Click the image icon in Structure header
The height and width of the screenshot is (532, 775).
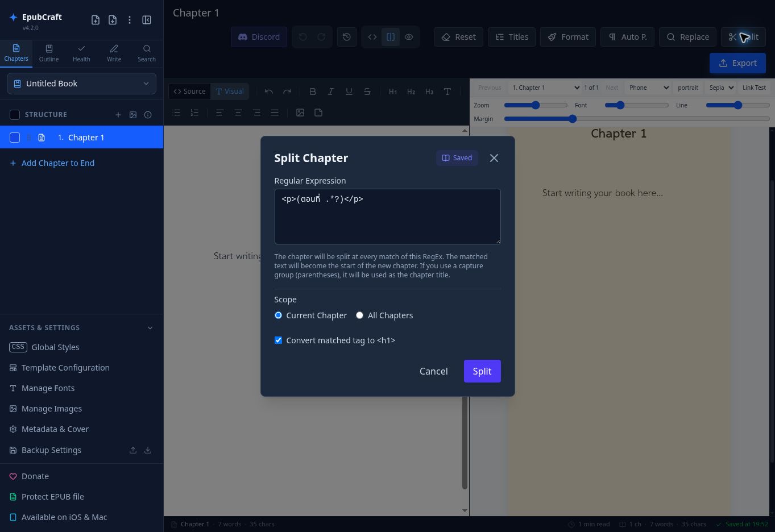pos(133,115)
